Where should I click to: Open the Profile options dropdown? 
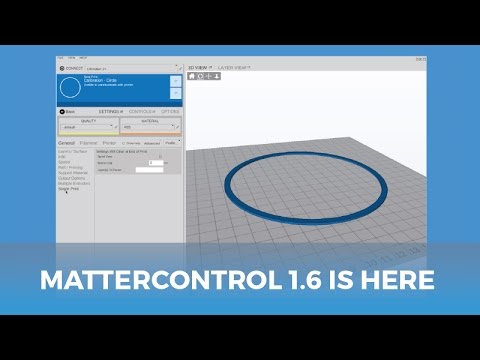(x=172, y=143)
